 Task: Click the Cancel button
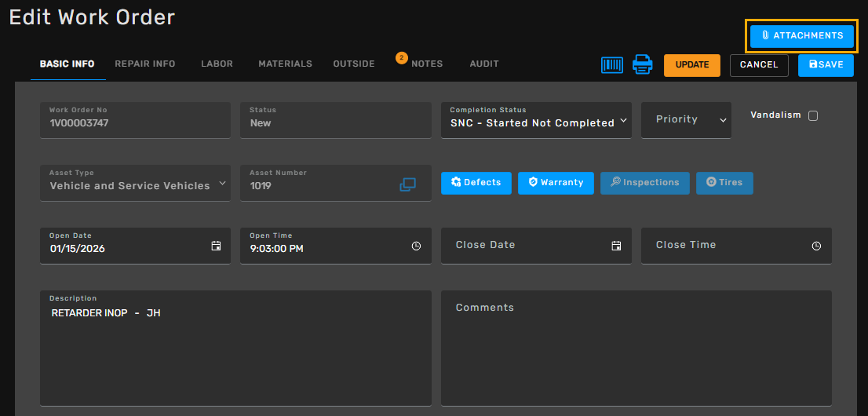coord(759,65)
